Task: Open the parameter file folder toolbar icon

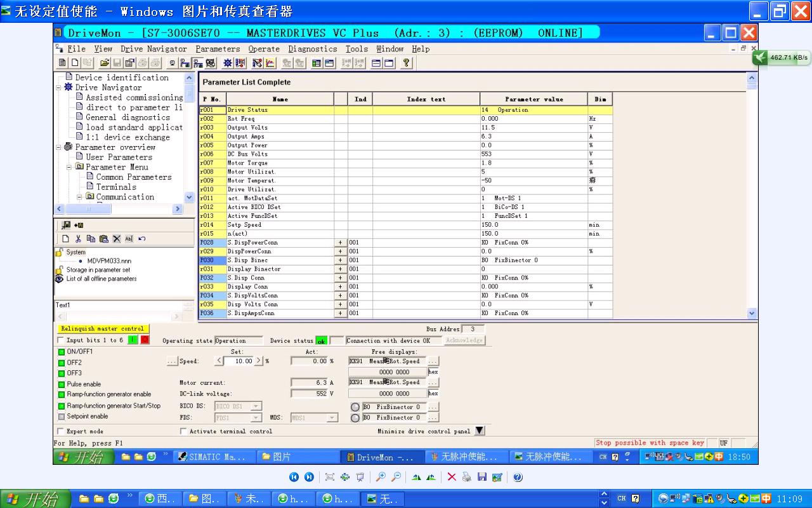Action: point(105,63)
